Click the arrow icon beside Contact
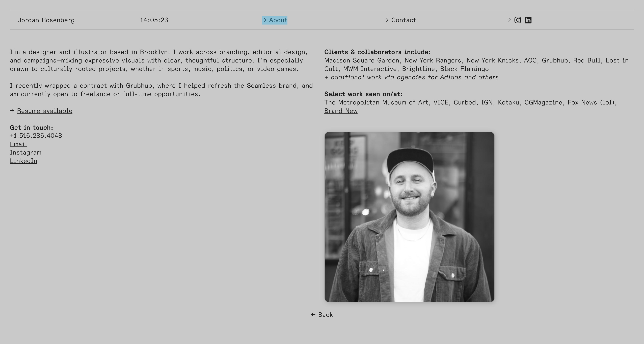 point(387,20)
